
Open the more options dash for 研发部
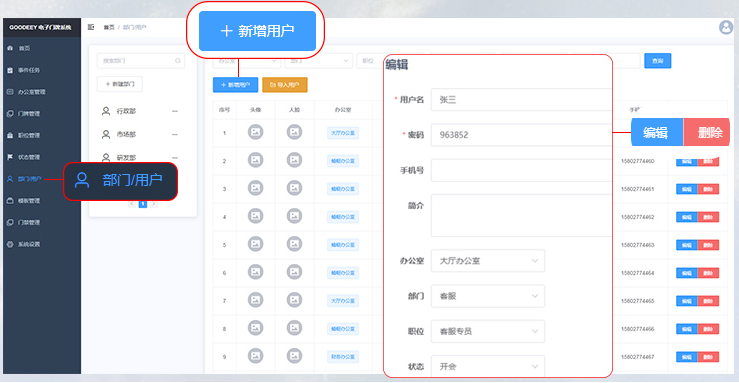(x=175, y=157)
